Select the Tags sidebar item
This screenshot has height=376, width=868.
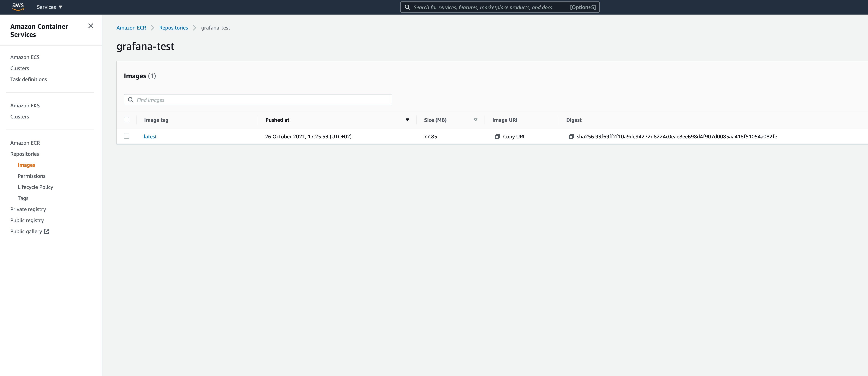pyautogui.click(x=22, y=198)
